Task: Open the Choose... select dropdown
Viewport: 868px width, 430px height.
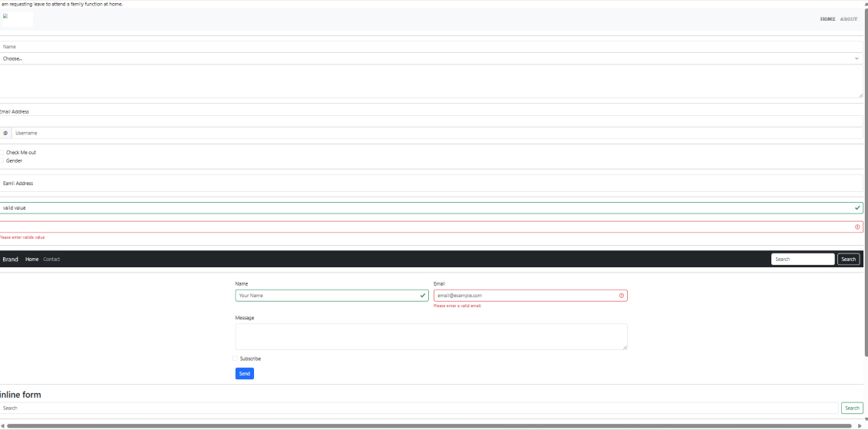Action: pyautogui.click(x=431, y=58)
